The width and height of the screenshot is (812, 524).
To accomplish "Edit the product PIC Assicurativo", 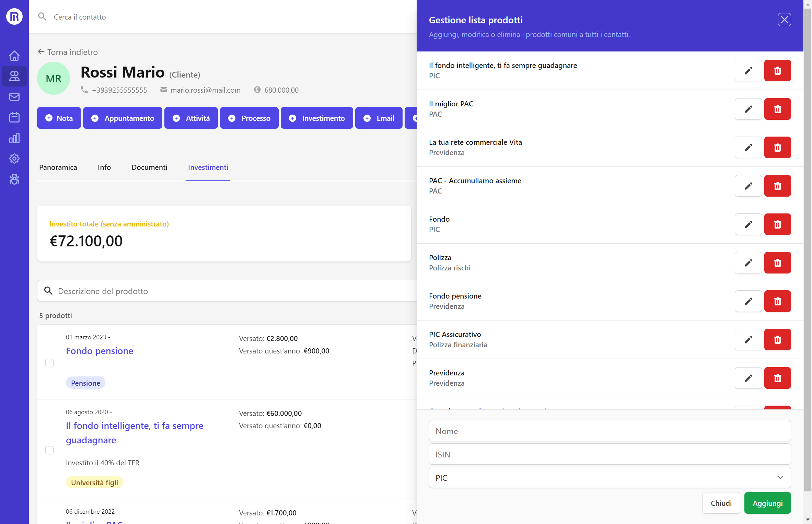I will 748,339.
